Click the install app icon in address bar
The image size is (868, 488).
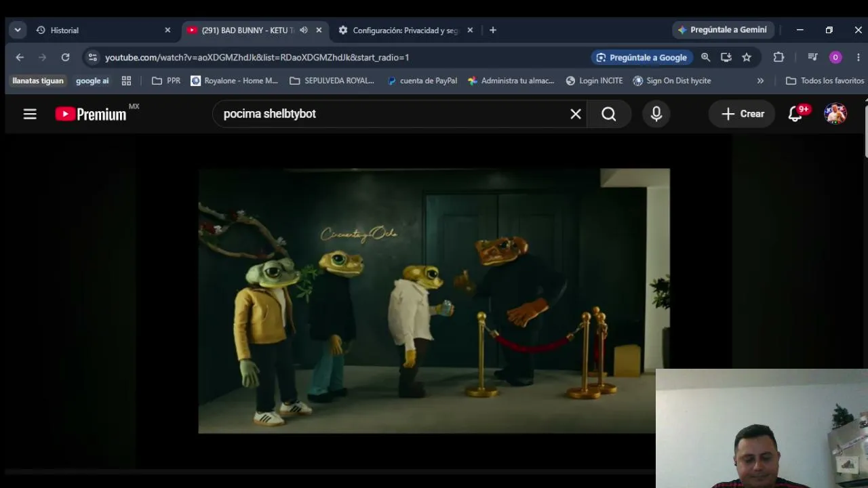pyautogui.click(x=726, y=58)
